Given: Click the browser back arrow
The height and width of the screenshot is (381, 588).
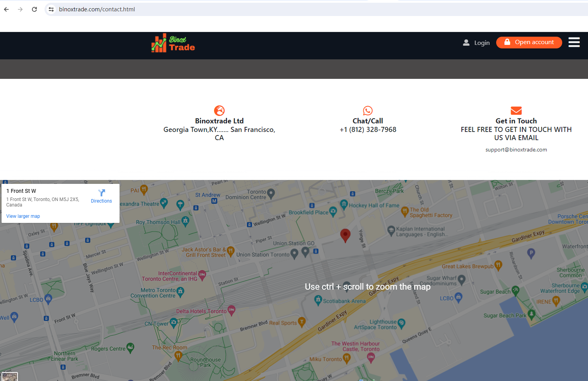Looking at the screenshot, I should 7,9.
